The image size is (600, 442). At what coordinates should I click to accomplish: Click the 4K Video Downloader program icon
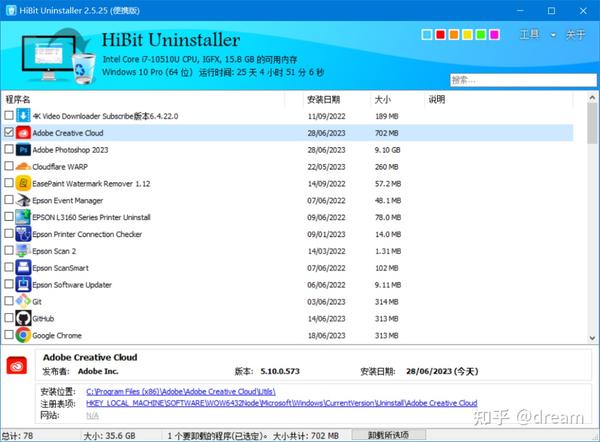click(23, 116)
